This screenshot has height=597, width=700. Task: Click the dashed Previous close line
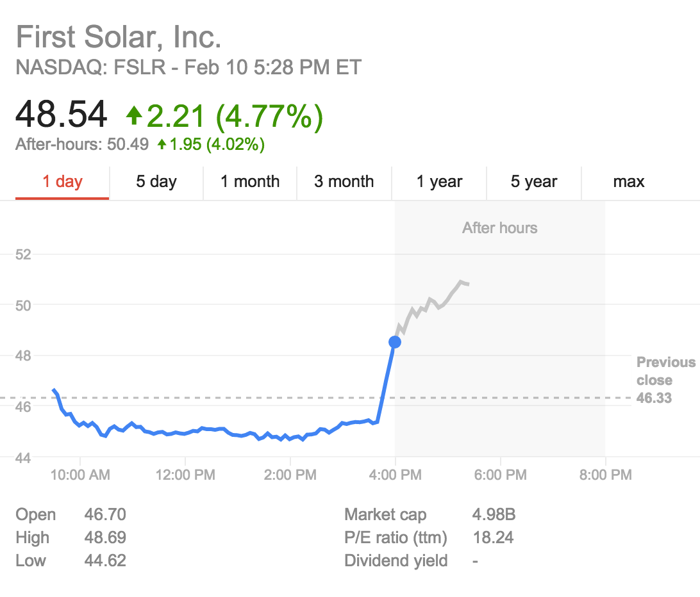[x=256, y=397]
